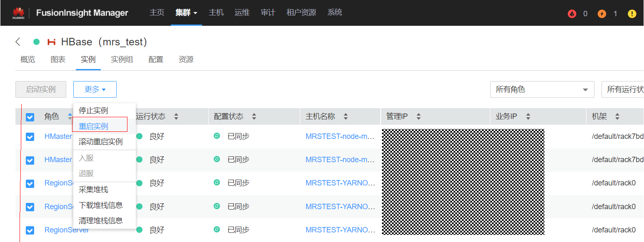644x242 pixels.
Task: Sort by 主机名称 column arrows
Action: click(346, 116)
